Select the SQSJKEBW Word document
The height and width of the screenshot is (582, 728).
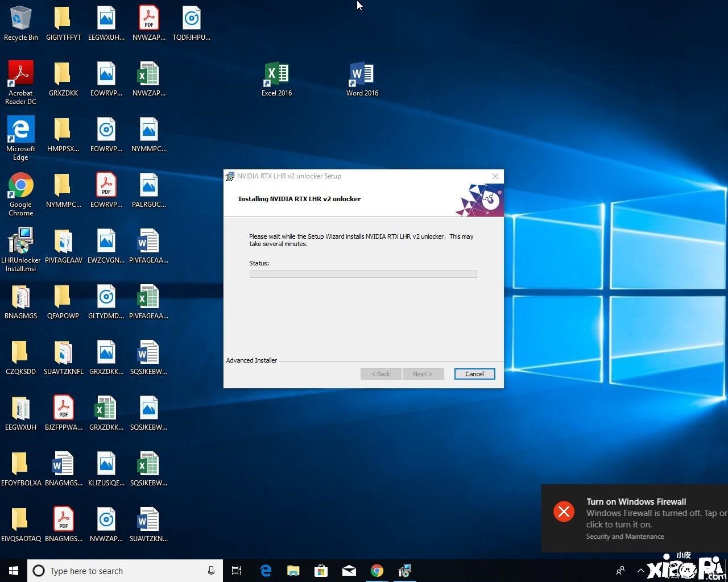(149, 357)
